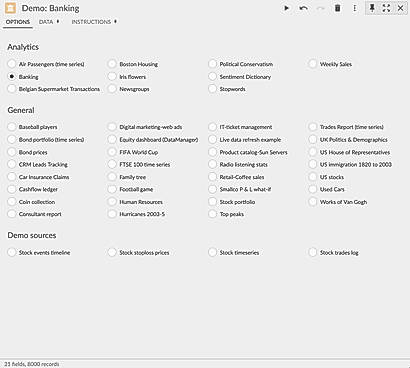Screen dimensions: 410x368
Task: Close the Demo Banking panel
Action: [x=401, y=8]
